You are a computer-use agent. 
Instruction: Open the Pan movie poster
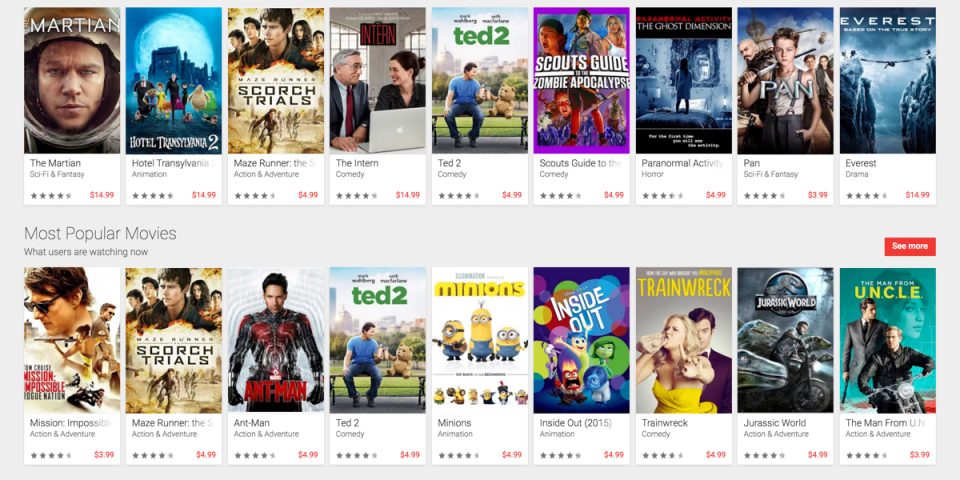tap(786, 80)
